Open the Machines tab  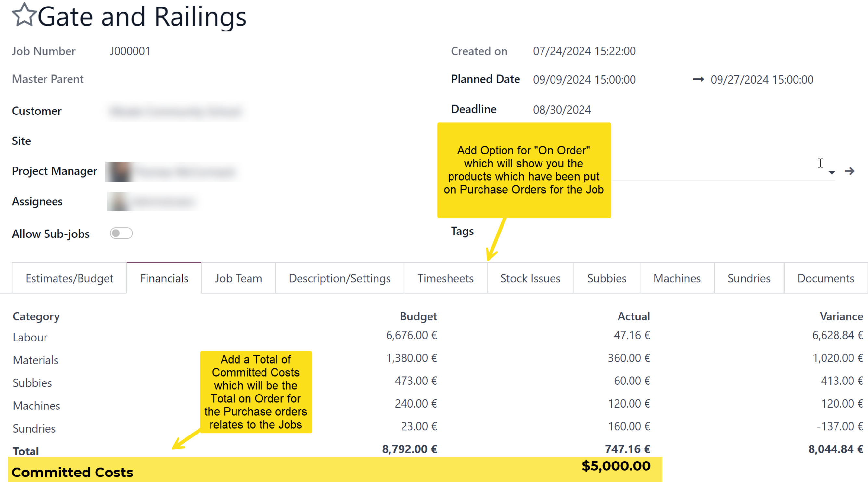[677, 278]
